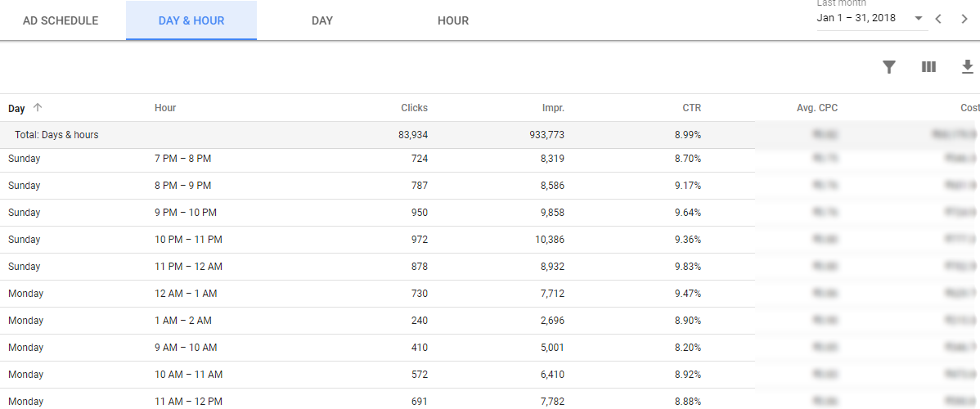The width and height of the screenshot is (980, 409).
Task: Click the impressions value 8,932
Action: pyautogui.click(x=552, y=266)
